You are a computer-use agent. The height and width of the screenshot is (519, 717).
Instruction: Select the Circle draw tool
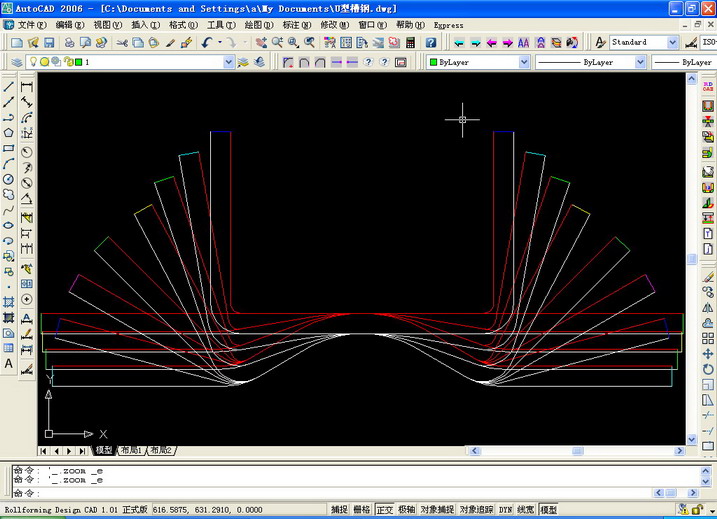[9, 179]
